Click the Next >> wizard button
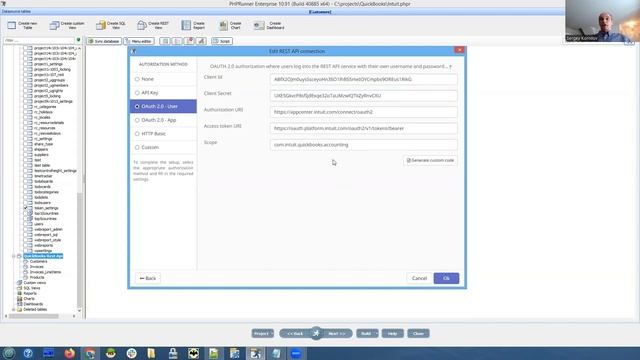Screen dimensions: 640x360 (x=337, y=333)
